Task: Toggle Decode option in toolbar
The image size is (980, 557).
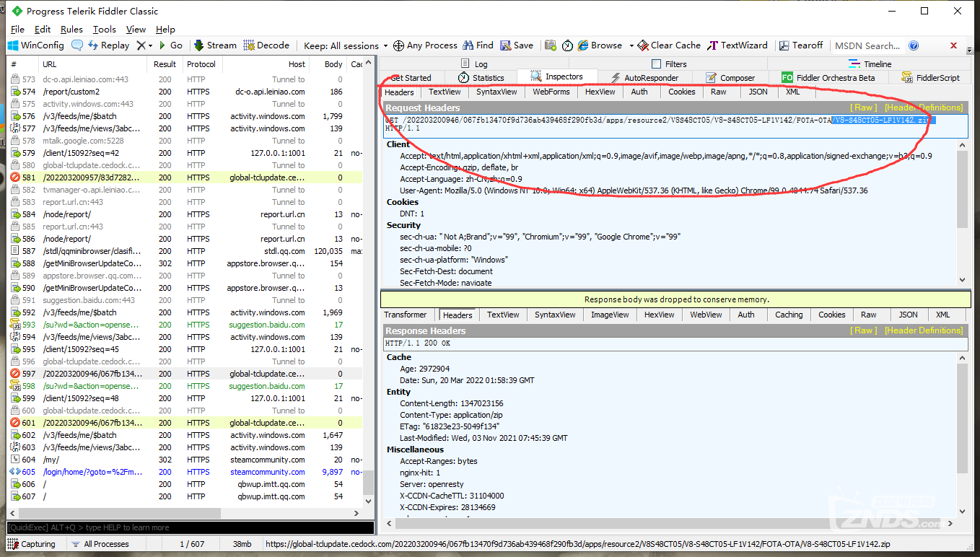Action: (266, 45)
